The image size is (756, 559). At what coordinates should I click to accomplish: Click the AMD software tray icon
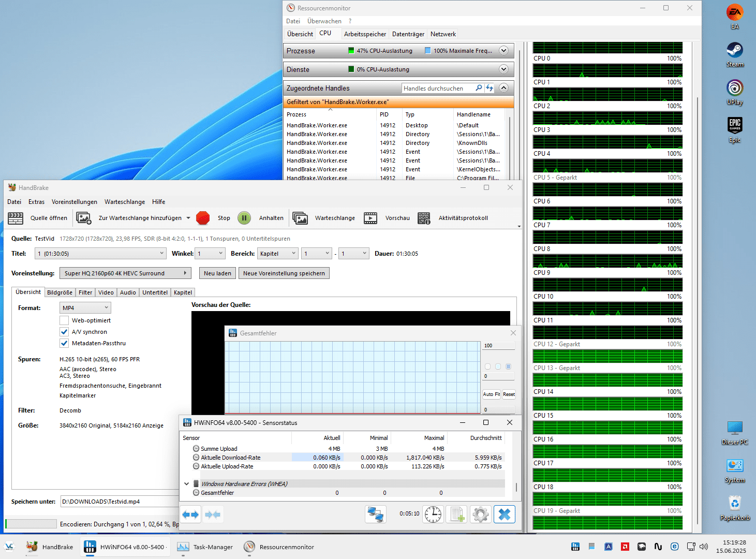pos(625,547)
